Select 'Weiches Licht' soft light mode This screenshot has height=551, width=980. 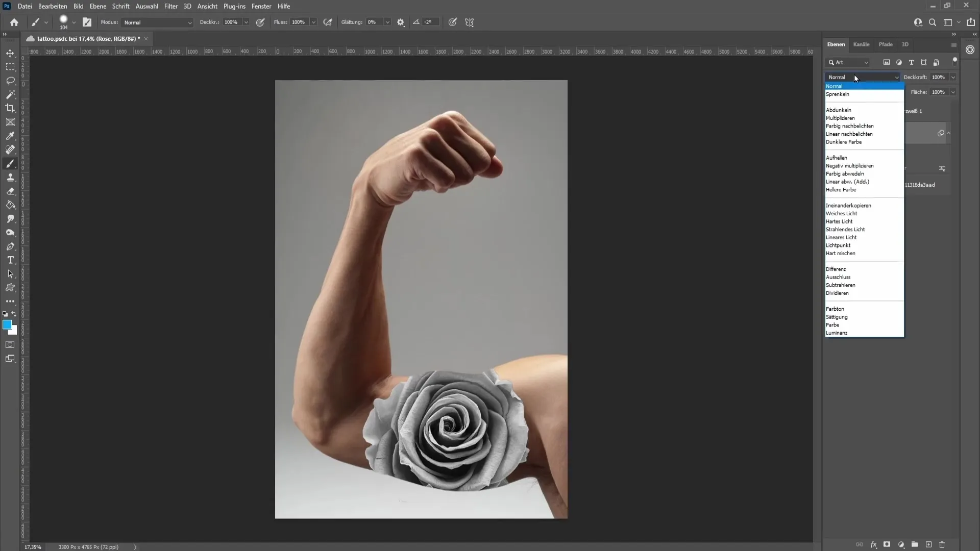pyautogui.click(x=842, y=213)
